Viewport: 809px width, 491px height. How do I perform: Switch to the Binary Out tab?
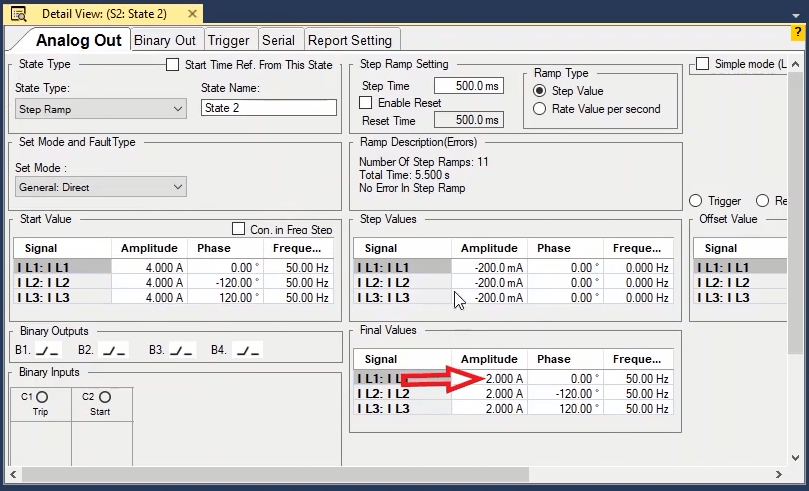[165, 40]
